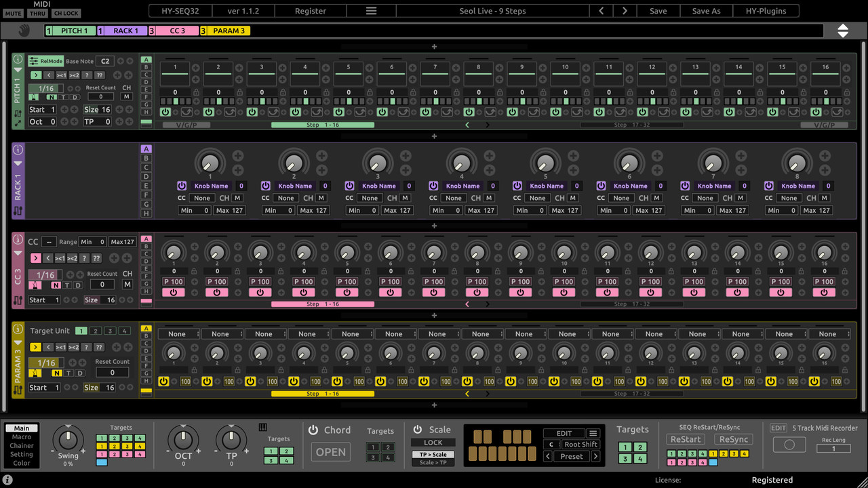The image size is (868, 488).
Task: Select the PITCH 1 tab
Action: point(71,30)
